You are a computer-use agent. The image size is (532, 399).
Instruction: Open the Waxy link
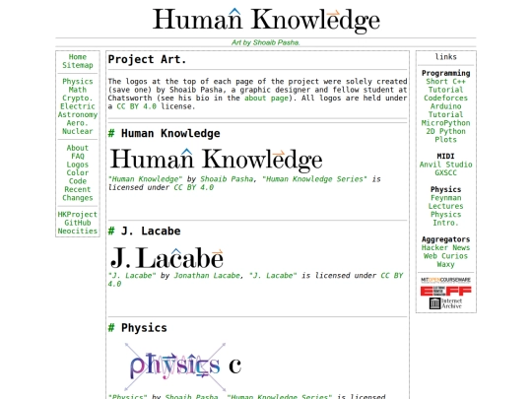click(x=445, y=264)
